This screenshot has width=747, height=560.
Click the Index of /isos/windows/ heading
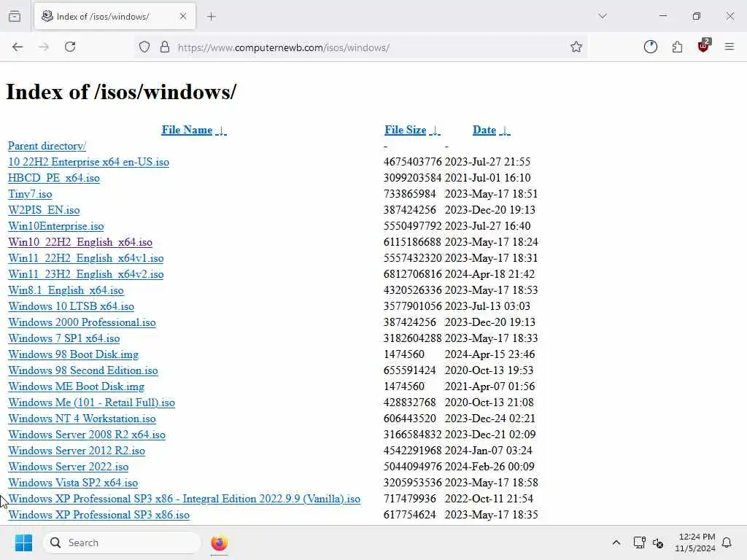[x=121, y=91]
